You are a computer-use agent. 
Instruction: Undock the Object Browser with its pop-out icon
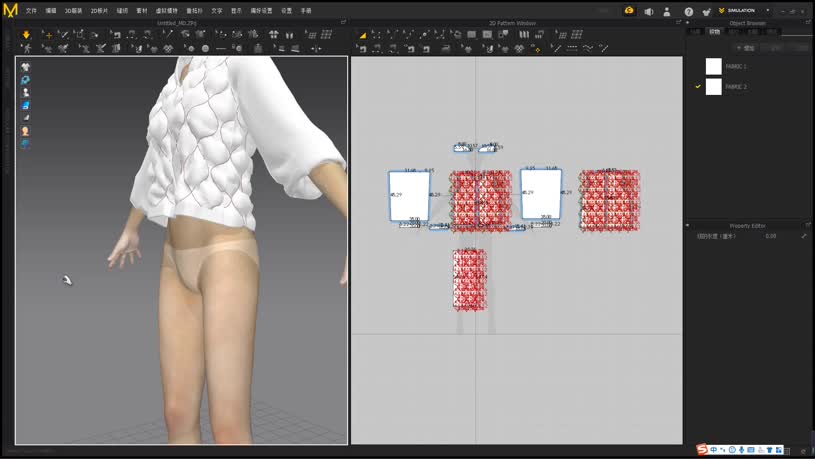(808, 22)
